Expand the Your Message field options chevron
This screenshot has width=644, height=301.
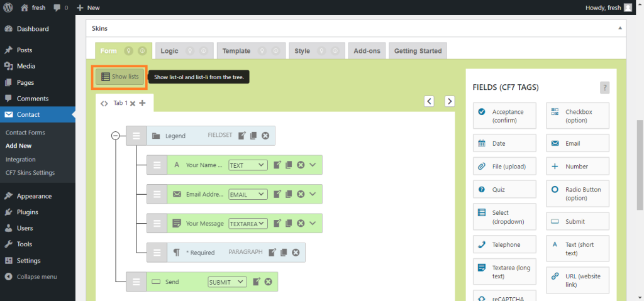coord(313,223)
